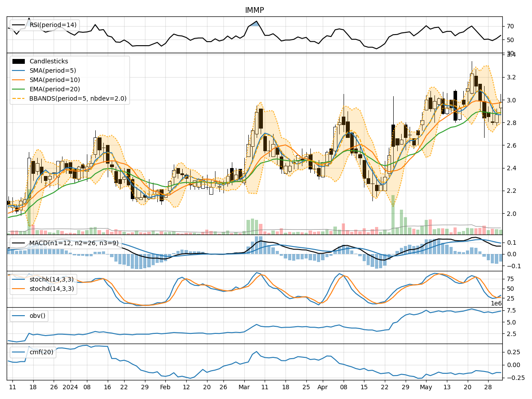Click the 'Mar' x-axis date label
Image resolution: width=532 pixels, height=399 pixels.
pyautogui.click(x=244, y=387)
